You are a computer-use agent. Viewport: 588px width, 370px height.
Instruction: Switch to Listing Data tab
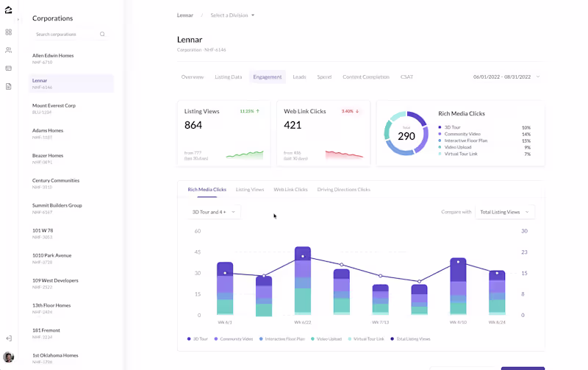click(x=229, y=77)
